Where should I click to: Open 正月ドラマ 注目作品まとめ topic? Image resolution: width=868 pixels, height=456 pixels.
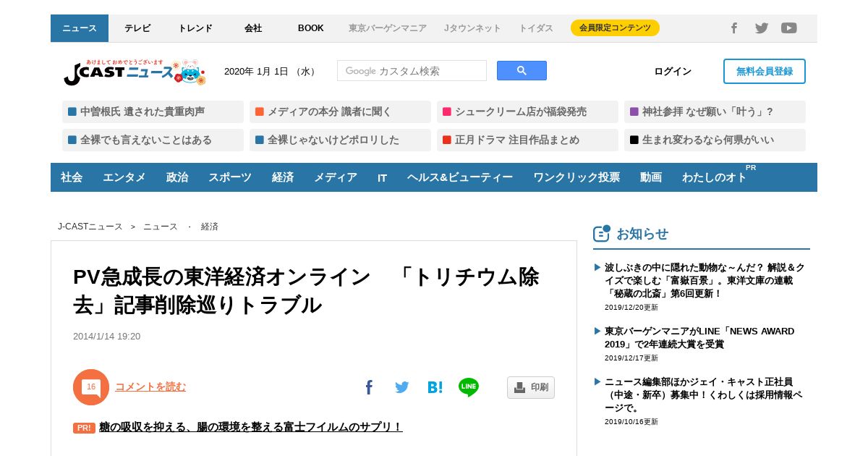tap(527, 140)
